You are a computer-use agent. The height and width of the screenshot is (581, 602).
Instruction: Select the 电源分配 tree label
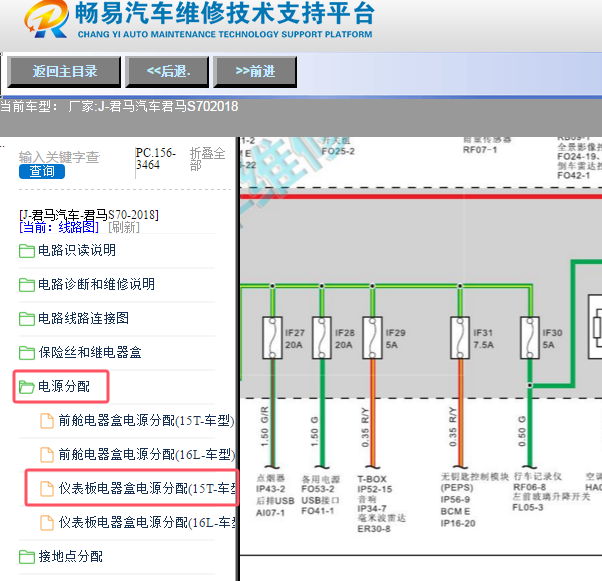[64, 386]
